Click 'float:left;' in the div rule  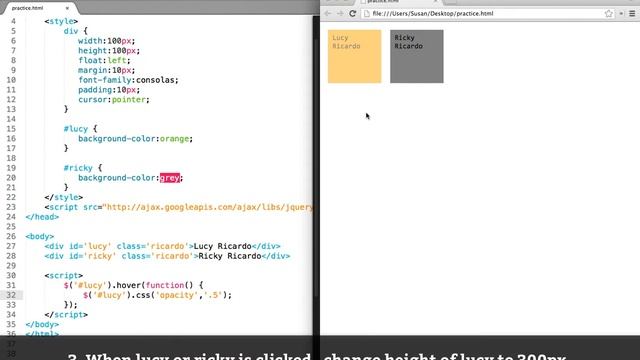(x=104, y=60)
